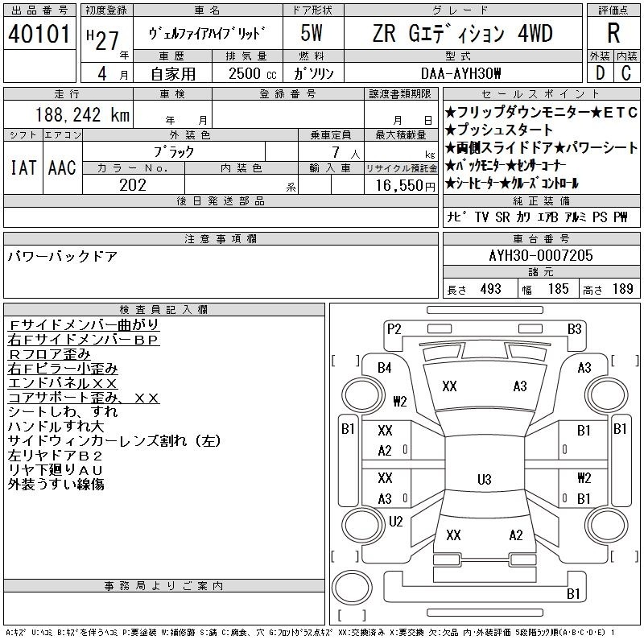
Task: Select the chassis number AYH30-0007205
Action: [540, 255]
